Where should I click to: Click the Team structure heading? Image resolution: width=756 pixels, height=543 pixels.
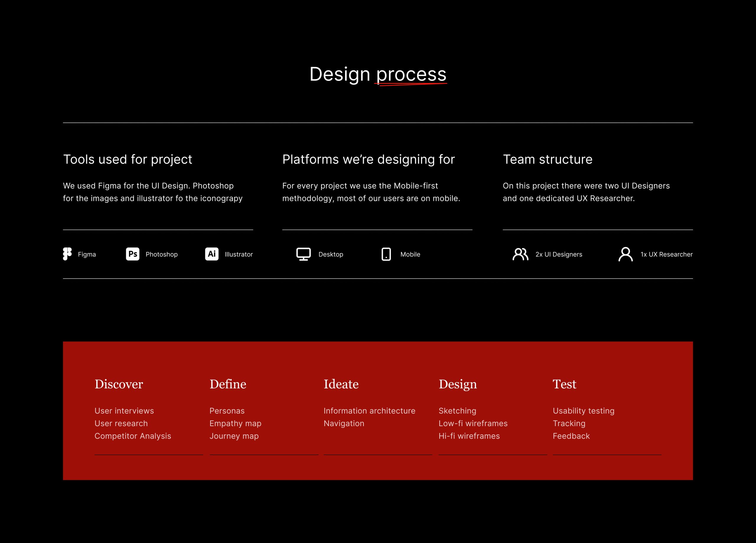548,159
